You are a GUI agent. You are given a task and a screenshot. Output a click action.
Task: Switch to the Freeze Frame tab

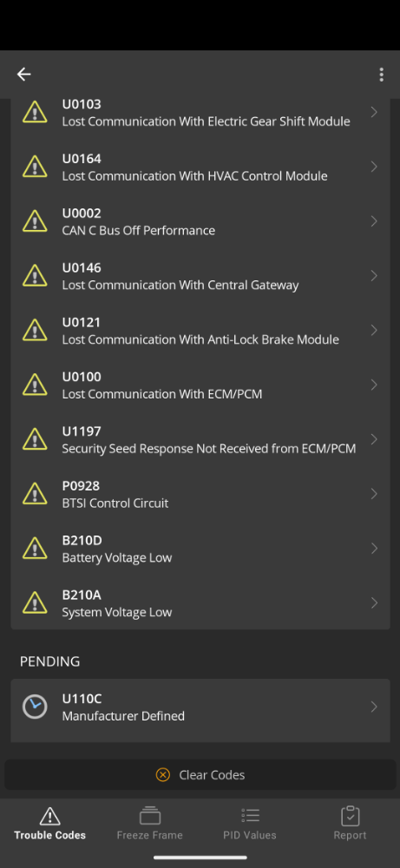(x=149, y=823)
